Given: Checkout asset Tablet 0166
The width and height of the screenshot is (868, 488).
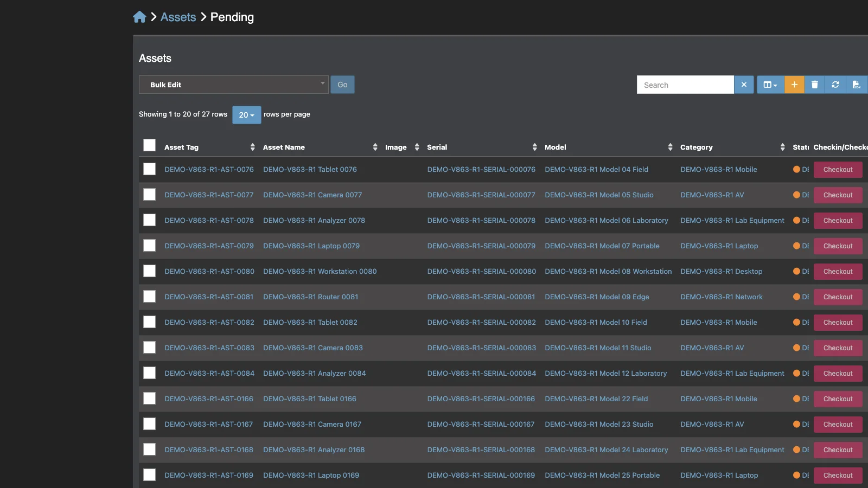Looking at the screenshot, I should (x=838, y=399).
